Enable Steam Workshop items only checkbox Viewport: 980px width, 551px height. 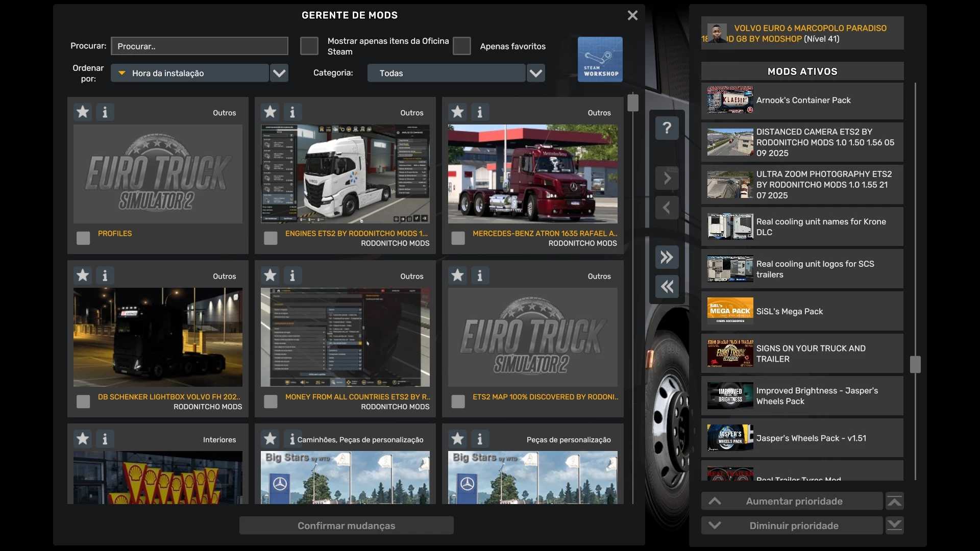click(309, 46)
